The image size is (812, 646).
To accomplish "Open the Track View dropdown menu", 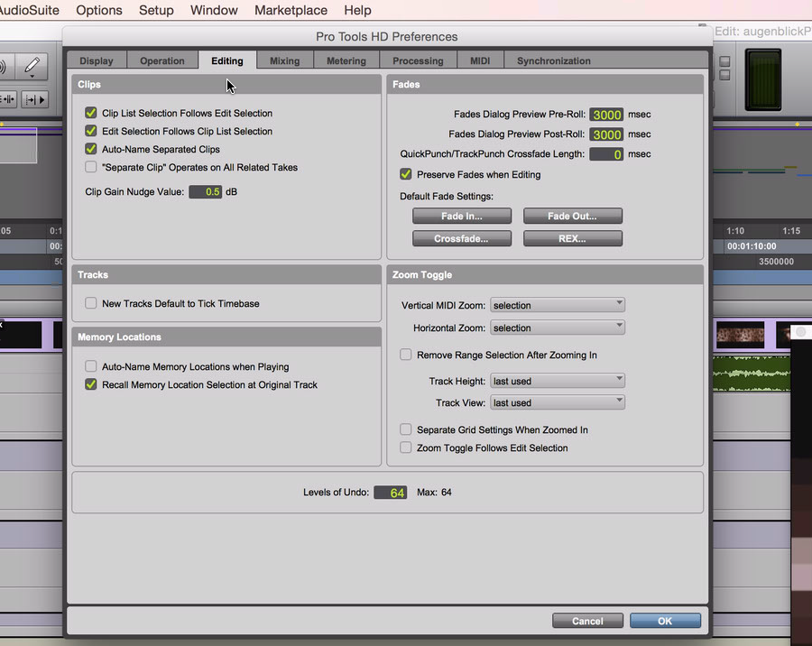I will [x=558, y=402].
